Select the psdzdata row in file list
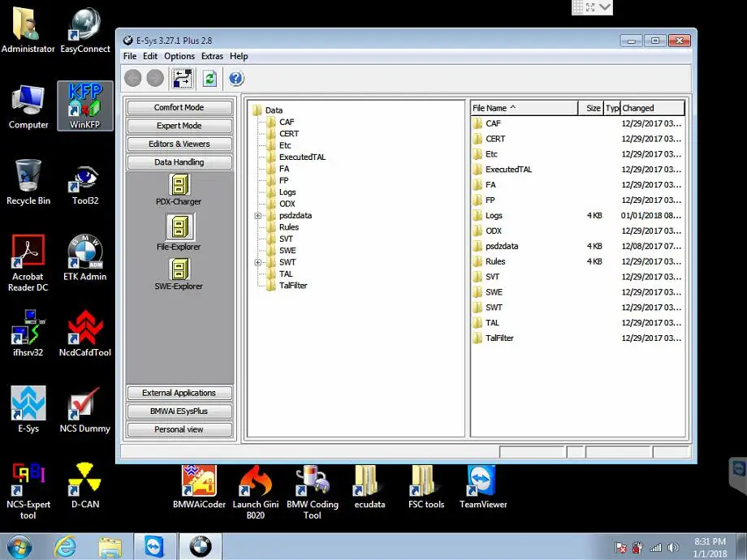 [x=577, y=246]
